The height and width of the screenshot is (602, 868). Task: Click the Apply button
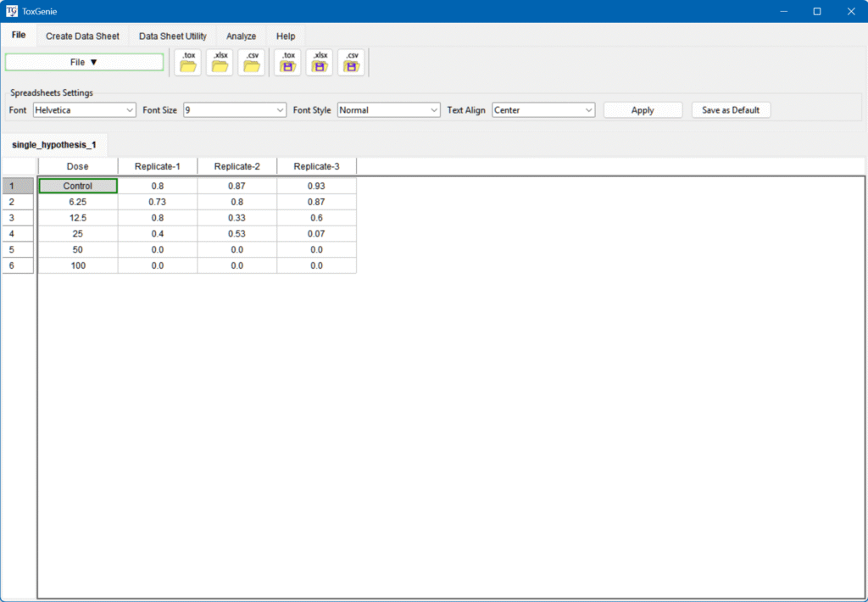coord(643,110)
